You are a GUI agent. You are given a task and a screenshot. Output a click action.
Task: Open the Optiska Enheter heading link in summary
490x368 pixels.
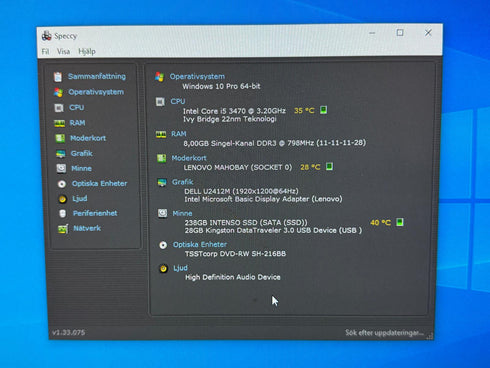pyautogui.click(x=200, y=244)
